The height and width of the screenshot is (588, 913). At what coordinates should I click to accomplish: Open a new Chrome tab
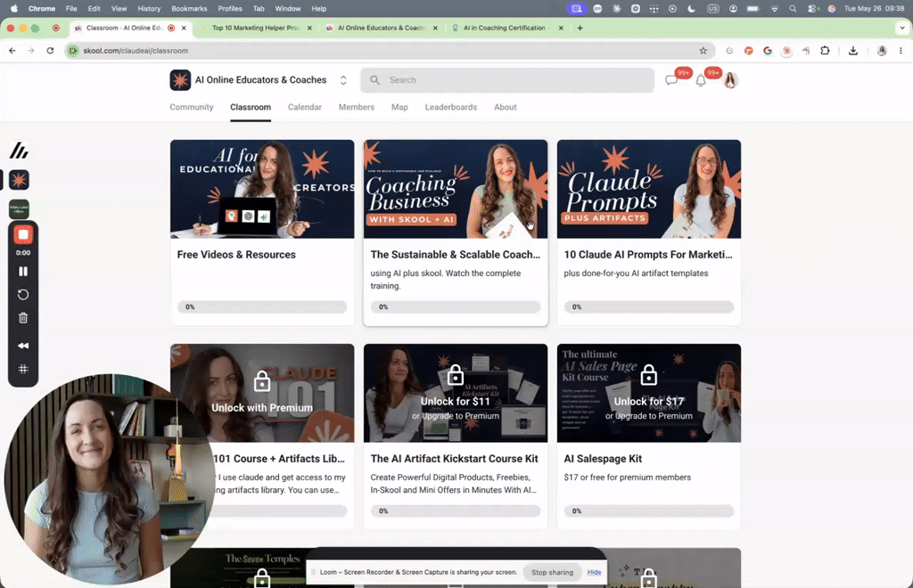(580, 28)
